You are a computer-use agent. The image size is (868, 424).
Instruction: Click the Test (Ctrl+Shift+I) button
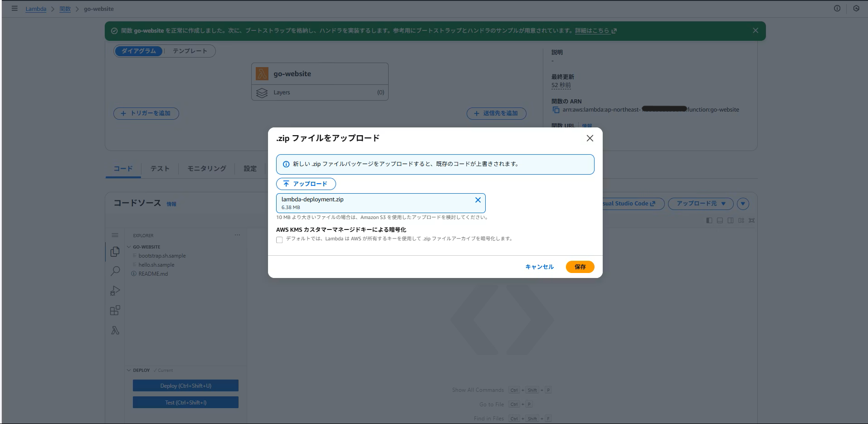185,402
